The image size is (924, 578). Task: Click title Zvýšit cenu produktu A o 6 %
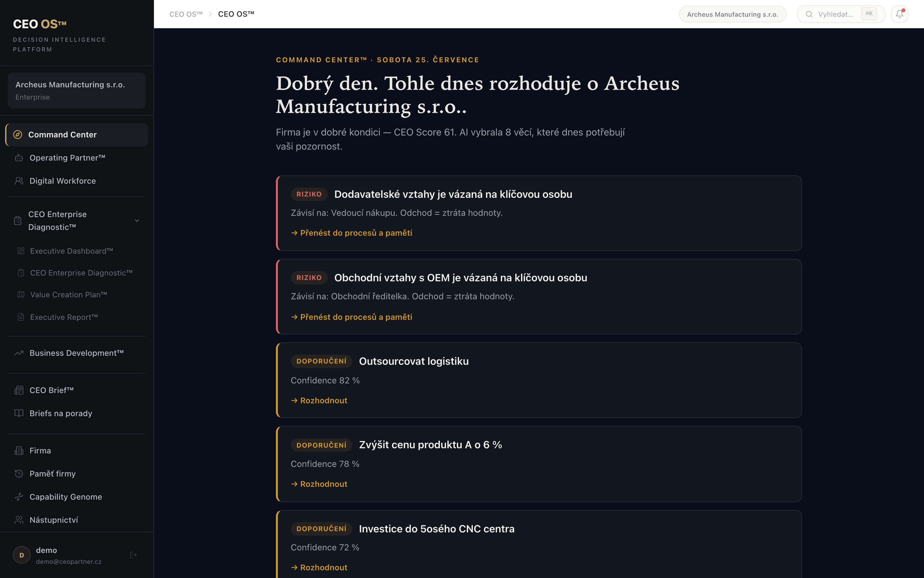[x=430, y=445]
